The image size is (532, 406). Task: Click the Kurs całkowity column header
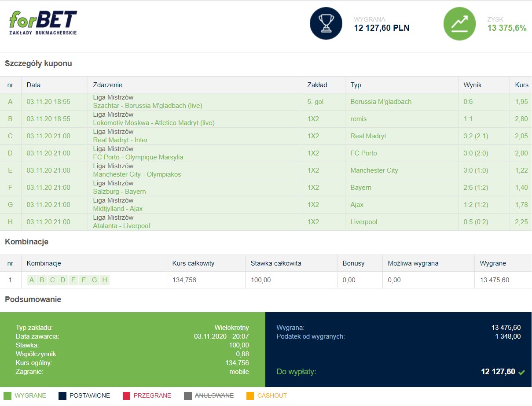(x=193, y=263)
